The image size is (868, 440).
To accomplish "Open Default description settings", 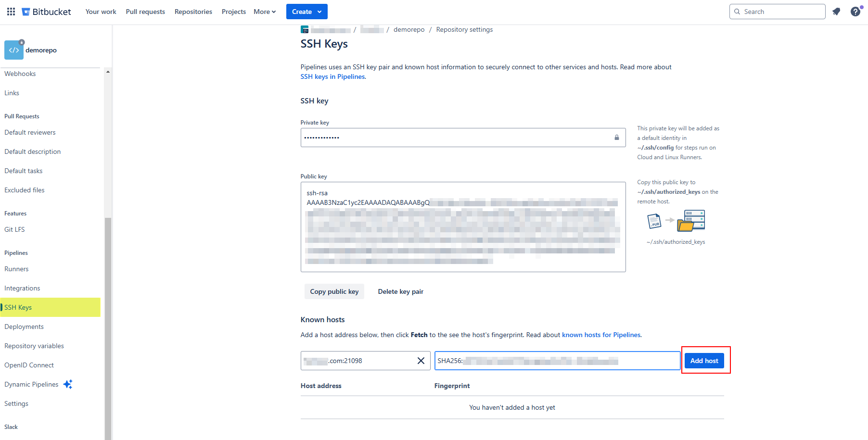I will (33, 151).
